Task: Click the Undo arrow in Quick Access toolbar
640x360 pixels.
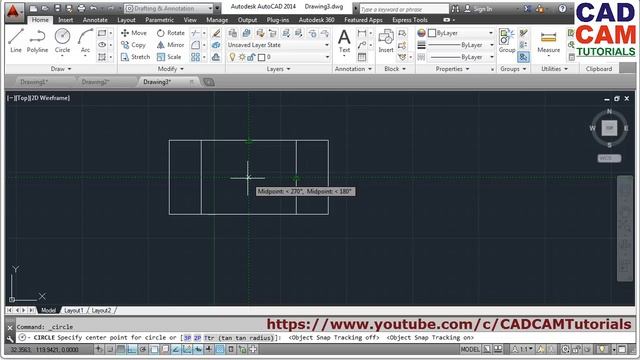Action: tap(93, 8)
